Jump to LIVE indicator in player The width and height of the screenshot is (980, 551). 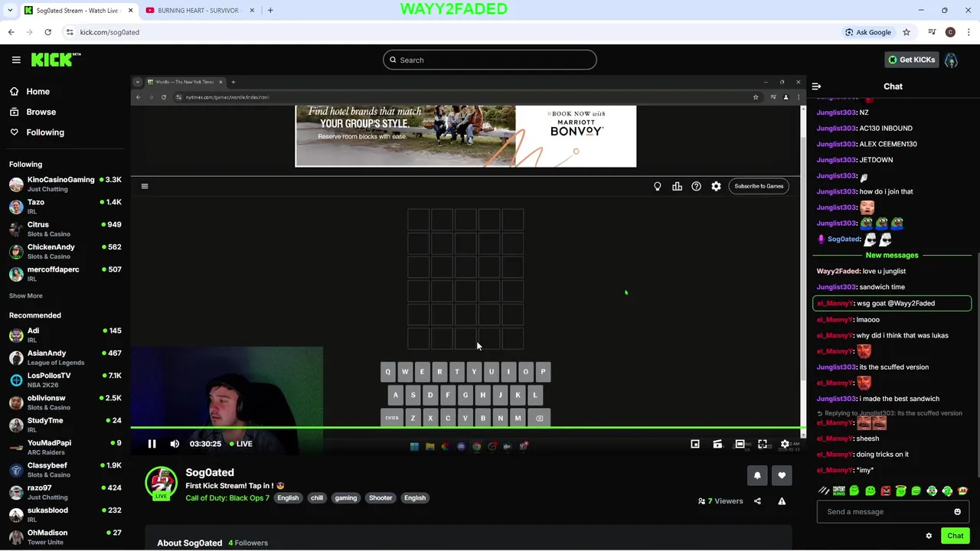[240, 444]
